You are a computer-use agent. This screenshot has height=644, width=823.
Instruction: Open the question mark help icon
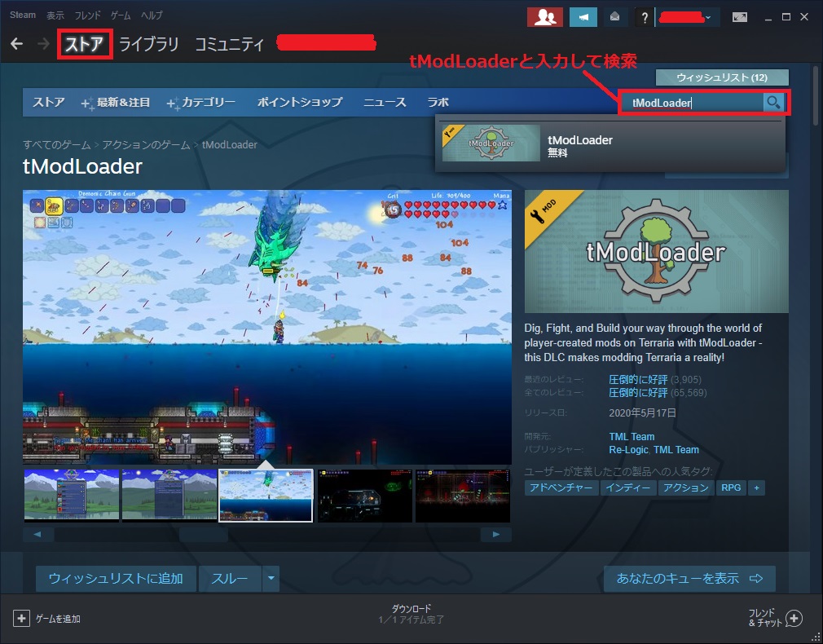644,17
